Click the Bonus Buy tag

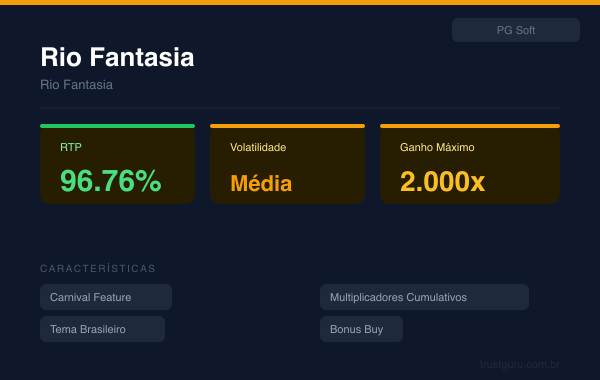click(x=361, y=329)
